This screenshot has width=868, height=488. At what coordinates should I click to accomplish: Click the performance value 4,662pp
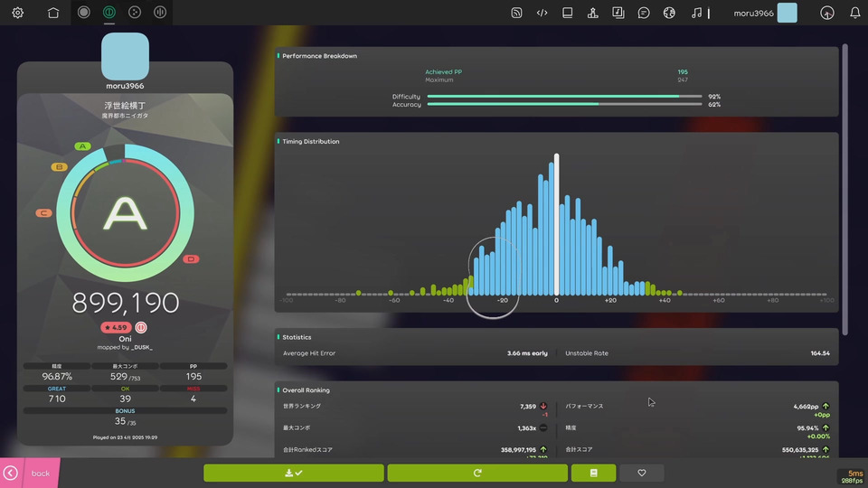806,406
